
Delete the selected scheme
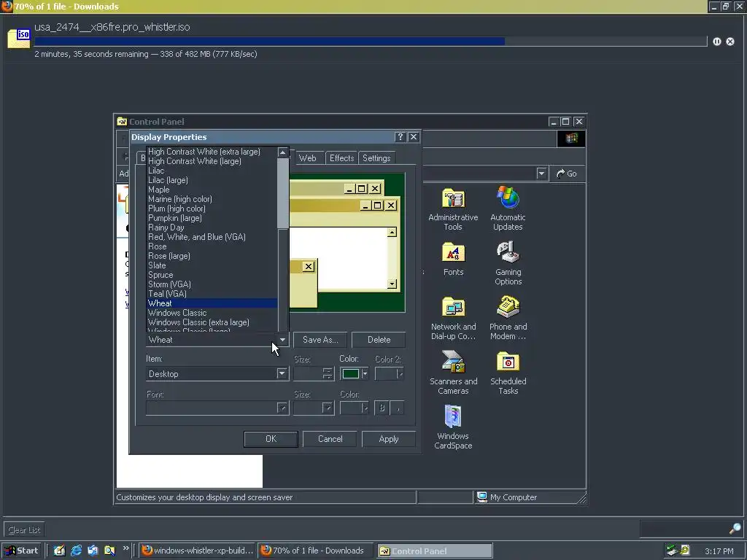379,340
